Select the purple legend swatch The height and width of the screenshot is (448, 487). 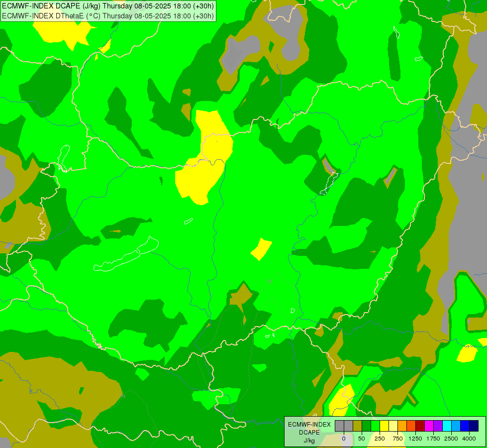438,426
